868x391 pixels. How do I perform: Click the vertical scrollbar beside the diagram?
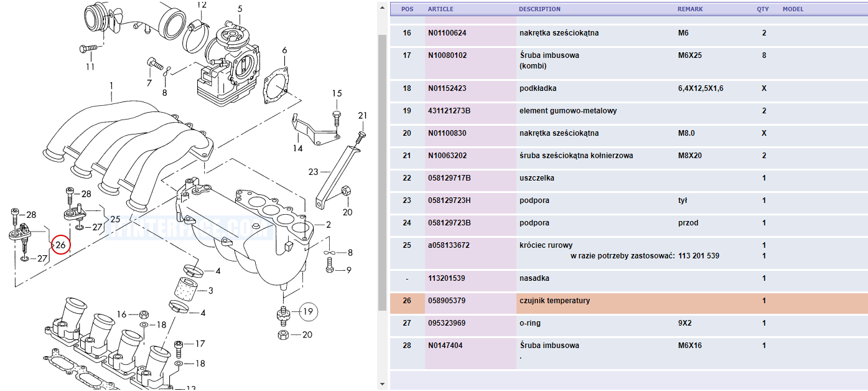point(382,187)
